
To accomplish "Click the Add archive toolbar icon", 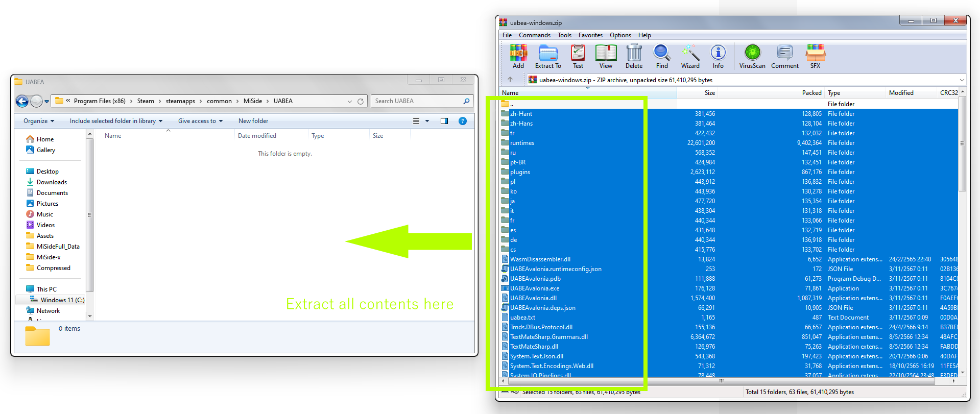I will (x=518, y=56).
